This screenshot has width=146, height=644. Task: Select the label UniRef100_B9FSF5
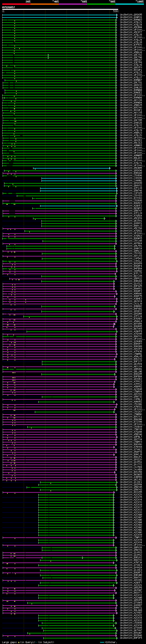coord(131,638)
